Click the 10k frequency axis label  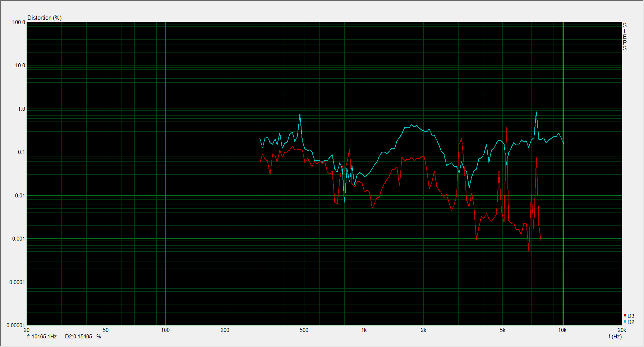pyautogui.click(x=562, y=330)
